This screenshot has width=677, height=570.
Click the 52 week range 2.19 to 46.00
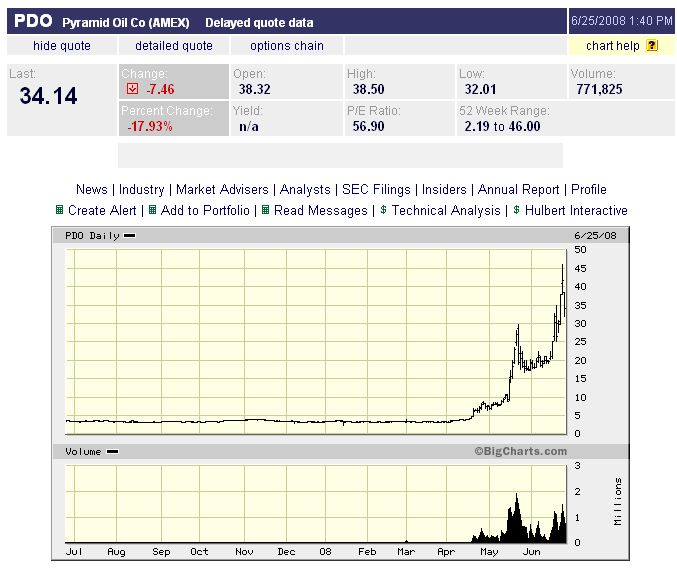tap(502, 126)
